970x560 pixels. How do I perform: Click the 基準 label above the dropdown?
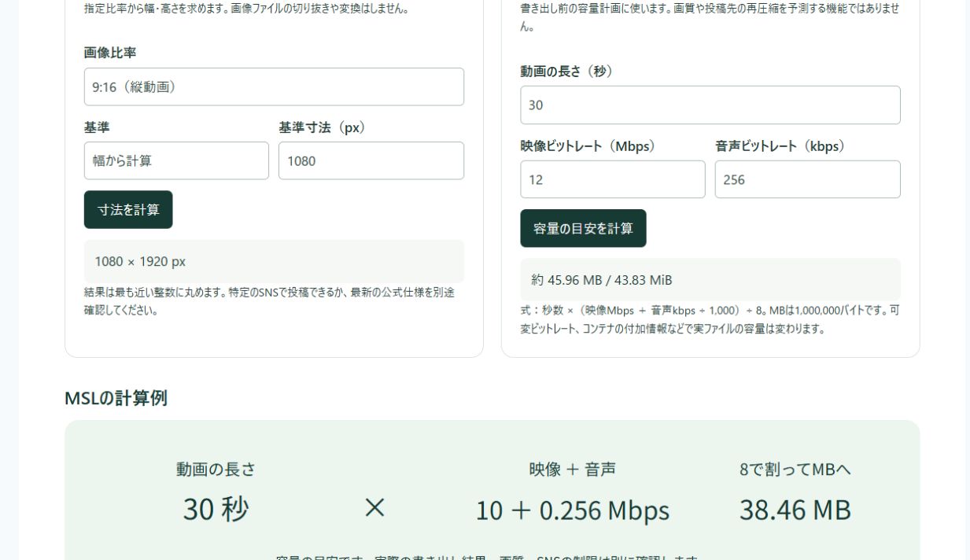coord(97,127)
